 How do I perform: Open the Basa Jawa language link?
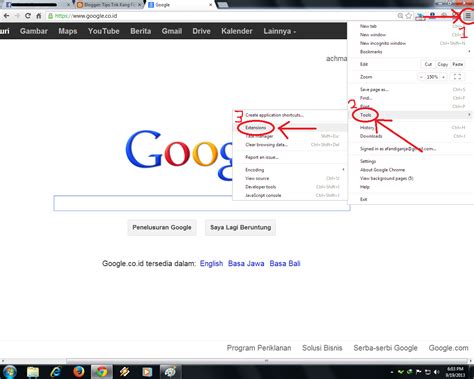tap(246, 263)
